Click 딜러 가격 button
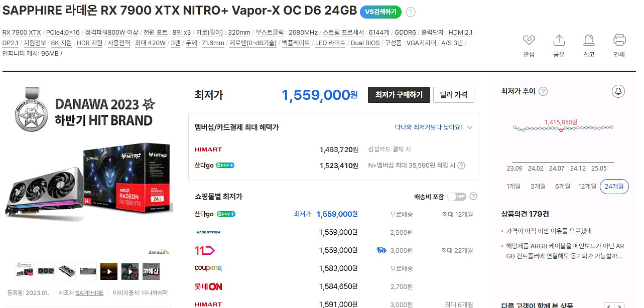Viewport: 644px width, 308px height. click(454, 94)
